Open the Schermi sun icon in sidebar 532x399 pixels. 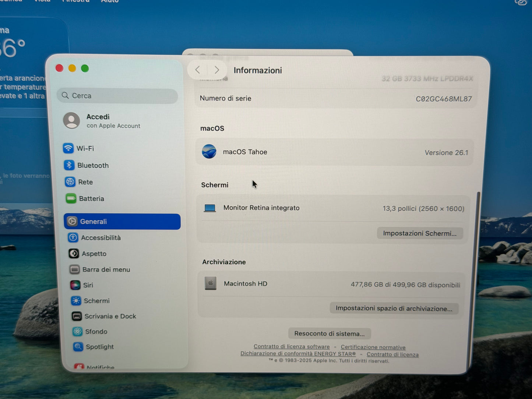click(76, 301)
